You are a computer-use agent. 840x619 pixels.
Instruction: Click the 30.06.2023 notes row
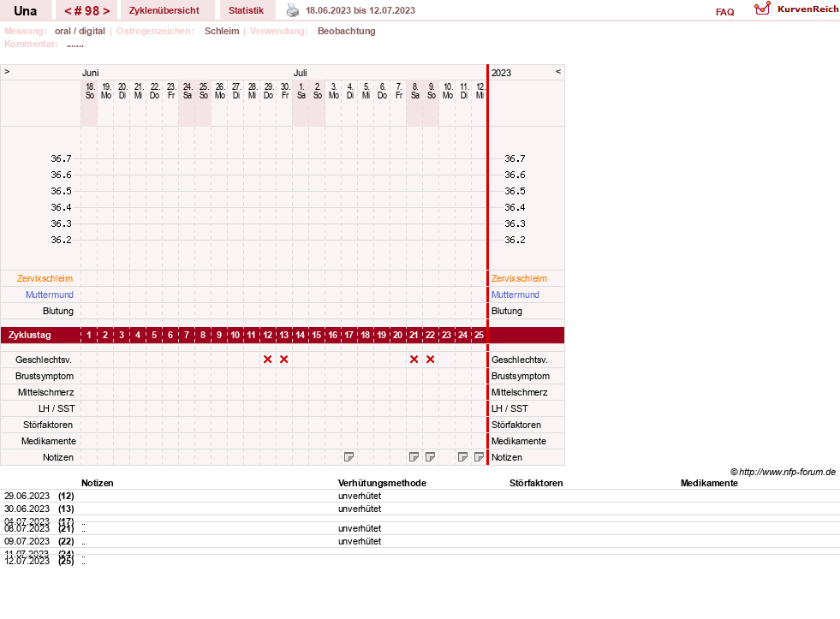pyautogui.click(x=420, y=509)
